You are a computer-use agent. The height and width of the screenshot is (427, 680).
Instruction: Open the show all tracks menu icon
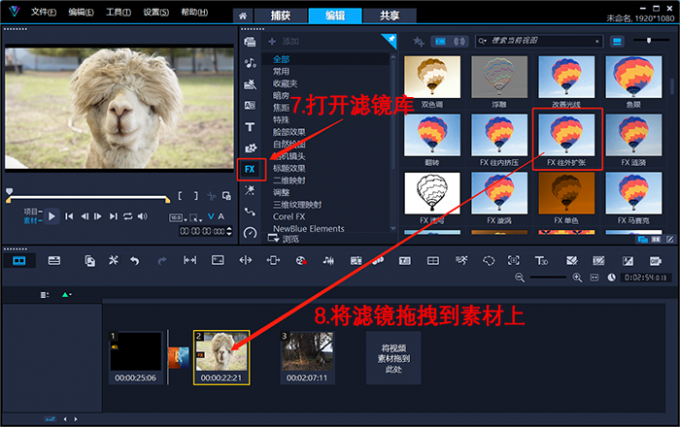(x=45, y=295)
